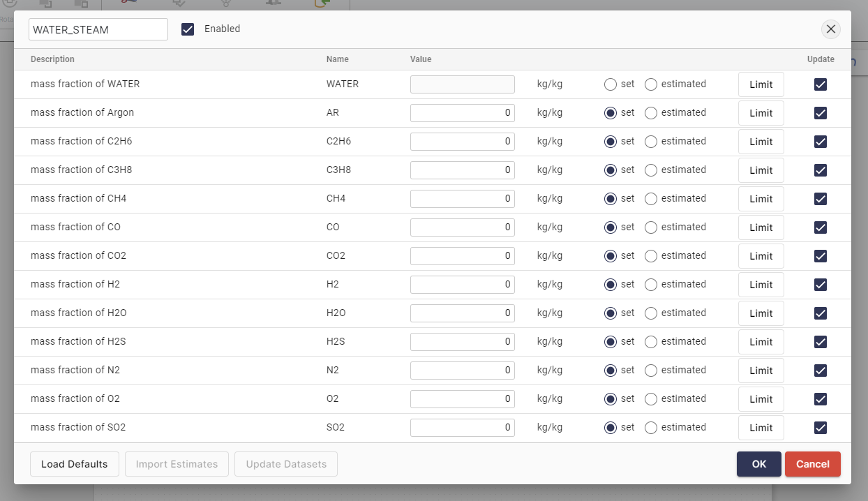Toggle Update checkbox for WATER row
The height and width of the screenshot is (501, 868).
click(821, 84)
